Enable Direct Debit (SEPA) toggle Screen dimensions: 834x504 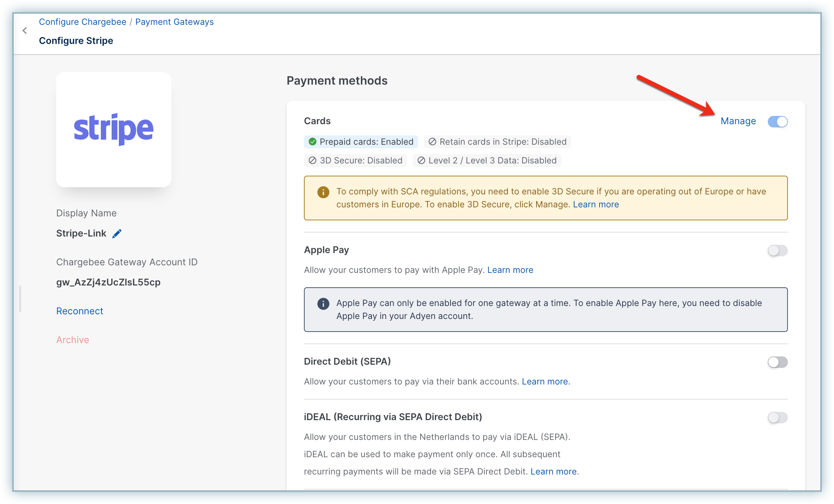pos(777,362)
